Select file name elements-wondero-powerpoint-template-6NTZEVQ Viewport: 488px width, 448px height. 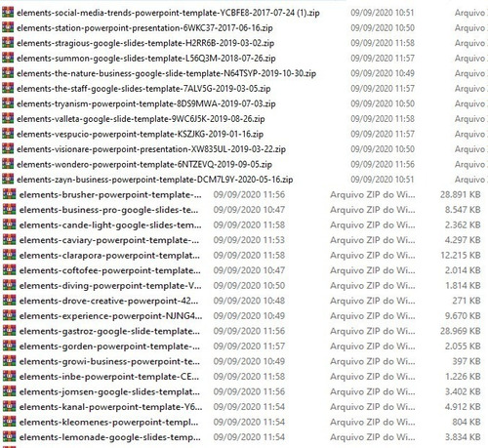click(144, 164)
